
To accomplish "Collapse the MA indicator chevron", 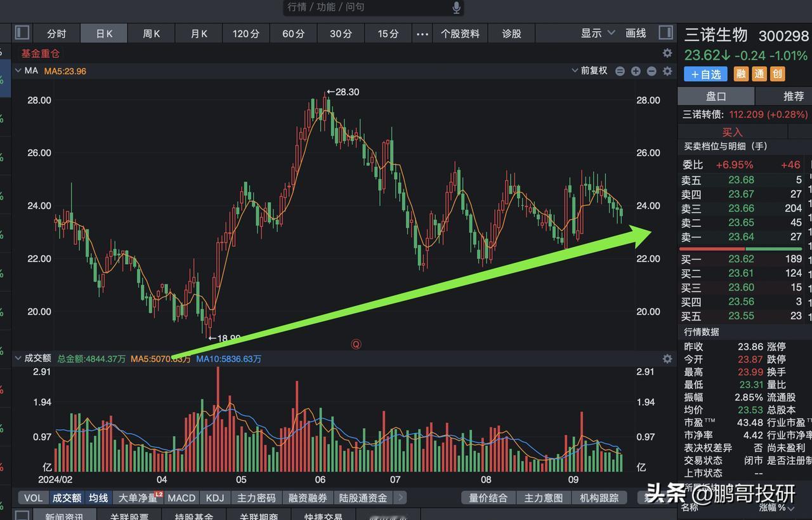I will coord(18,70).
